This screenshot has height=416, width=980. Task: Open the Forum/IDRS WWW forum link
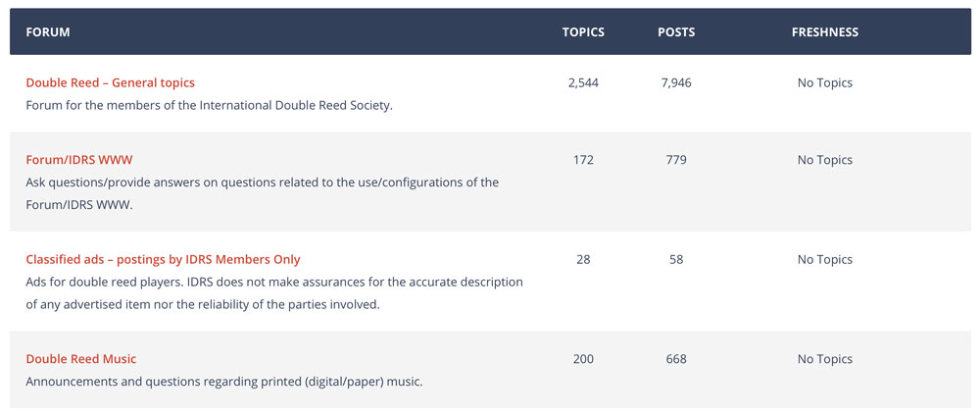pyautogui.click(x=78, y=160)
